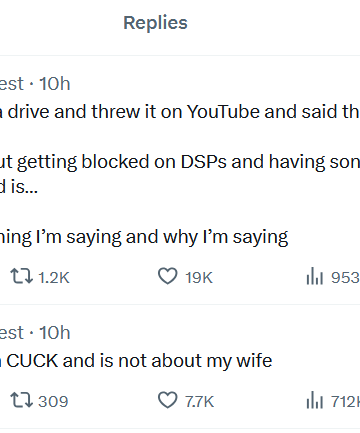360x433 pixels.
Task: Switch to the Replies tab
Action: tap(155, 23)
